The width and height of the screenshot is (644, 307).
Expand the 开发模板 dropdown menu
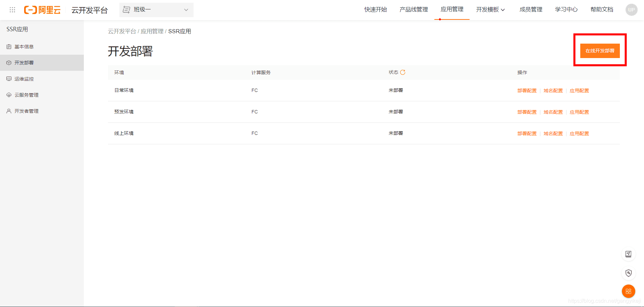[x=490, y=10]
